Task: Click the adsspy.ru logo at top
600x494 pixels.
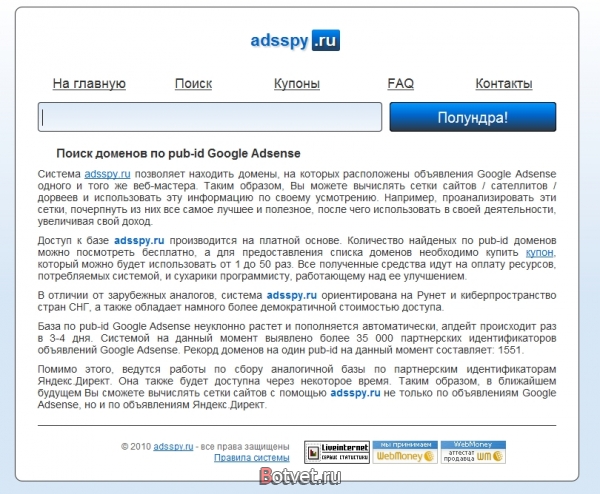Action: [295, 41]
